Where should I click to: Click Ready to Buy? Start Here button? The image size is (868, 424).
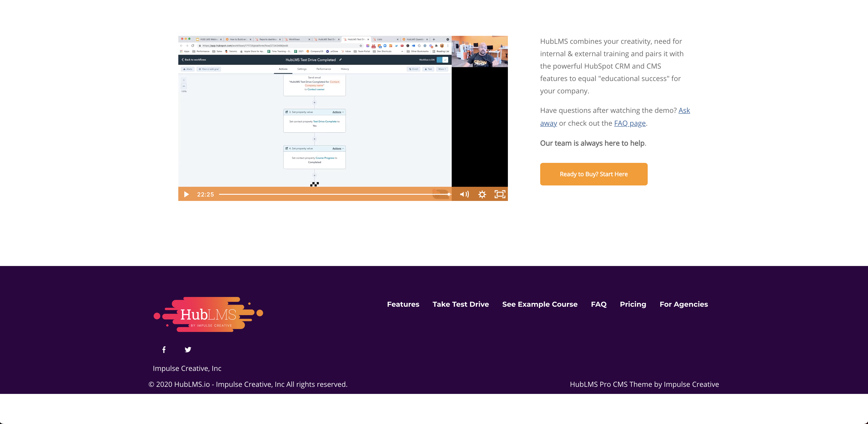[593, 174]
